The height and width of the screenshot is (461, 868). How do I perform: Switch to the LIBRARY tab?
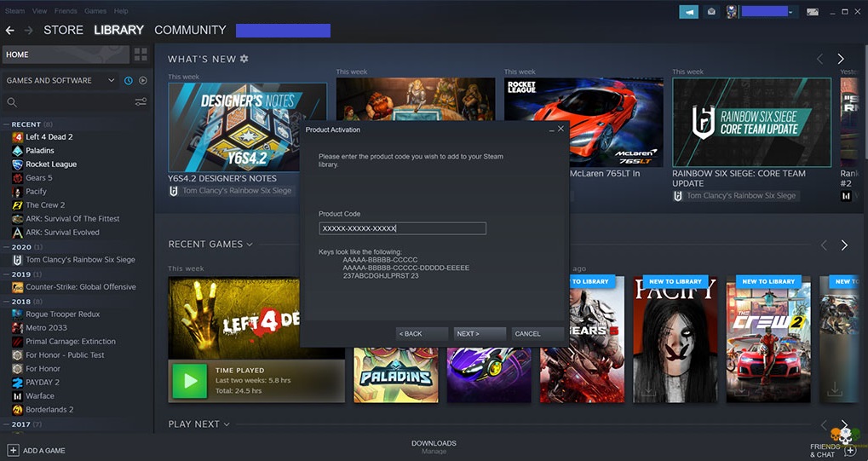coord(118,30)
